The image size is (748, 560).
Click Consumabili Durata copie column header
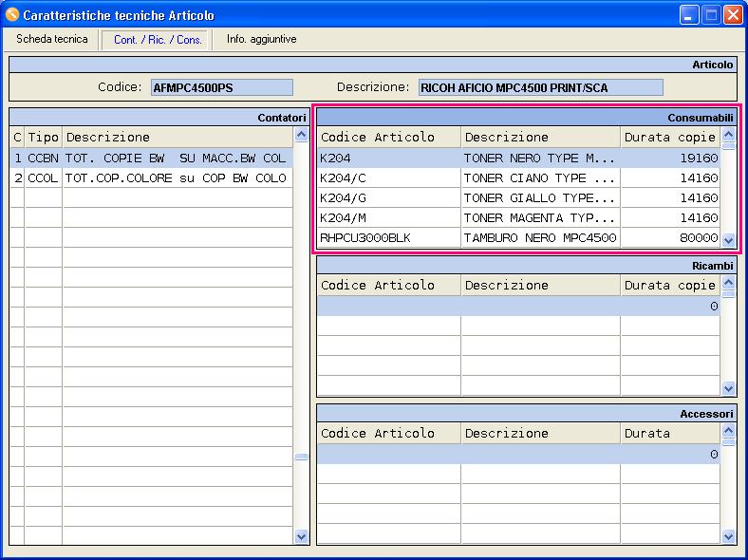670,138
